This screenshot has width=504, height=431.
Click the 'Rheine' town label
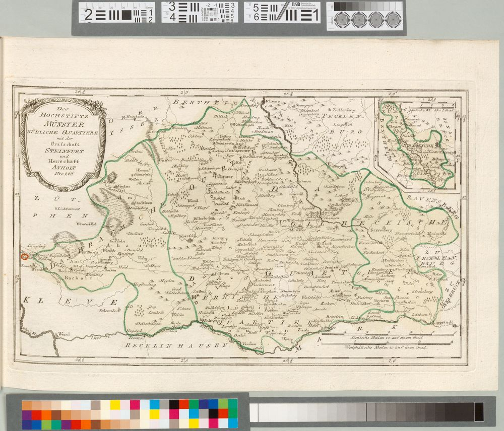(x=273, y=101)
